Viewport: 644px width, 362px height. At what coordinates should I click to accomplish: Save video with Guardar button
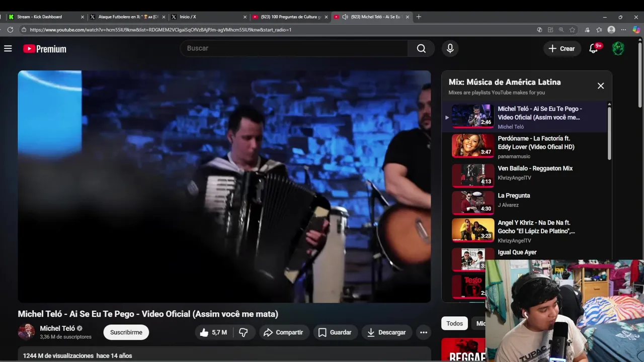(x=335, y=332)
